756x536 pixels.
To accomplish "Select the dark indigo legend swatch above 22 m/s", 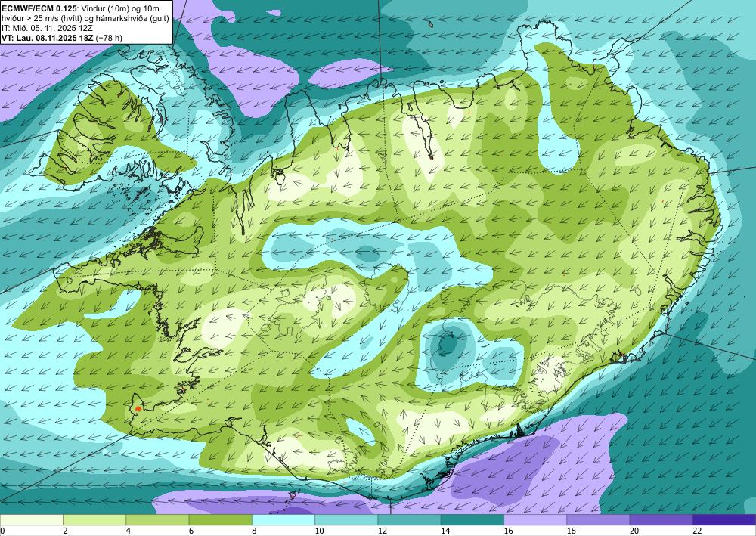I will [x=724, y=519].
